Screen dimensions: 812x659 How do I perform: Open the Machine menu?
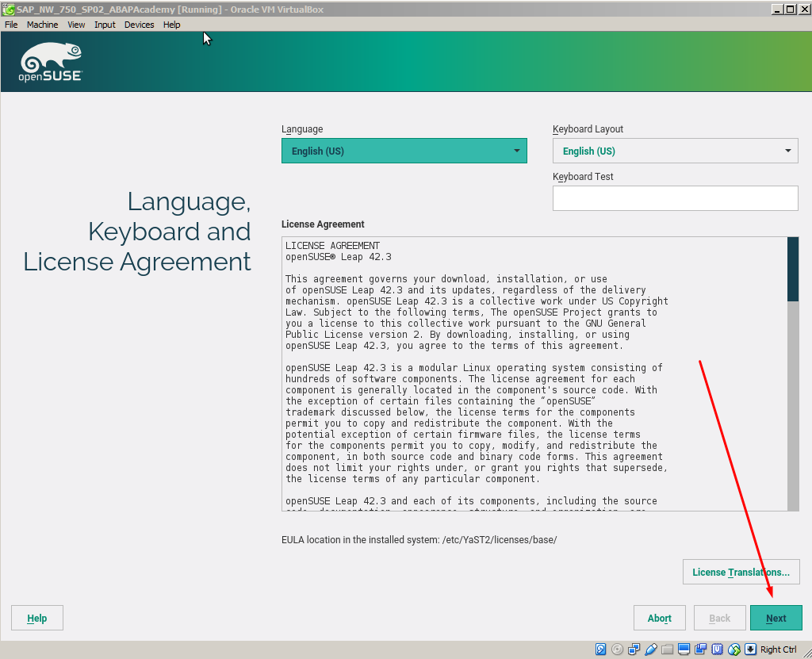point(43,25)
